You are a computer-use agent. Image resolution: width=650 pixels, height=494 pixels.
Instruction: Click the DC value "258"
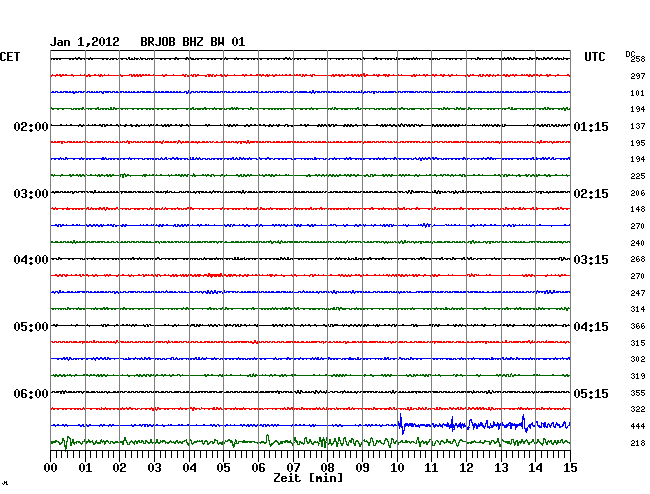tap(638, 59)
